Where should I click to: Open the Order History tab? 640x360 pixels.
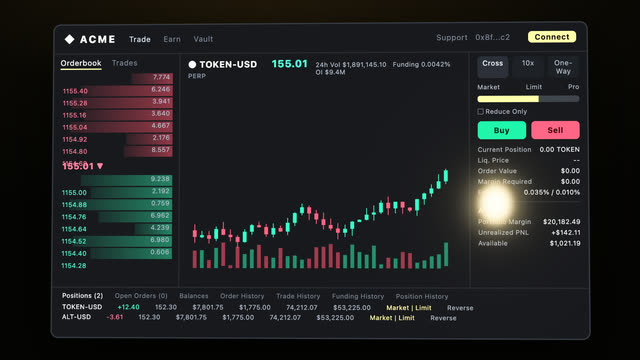click(242, 296)
